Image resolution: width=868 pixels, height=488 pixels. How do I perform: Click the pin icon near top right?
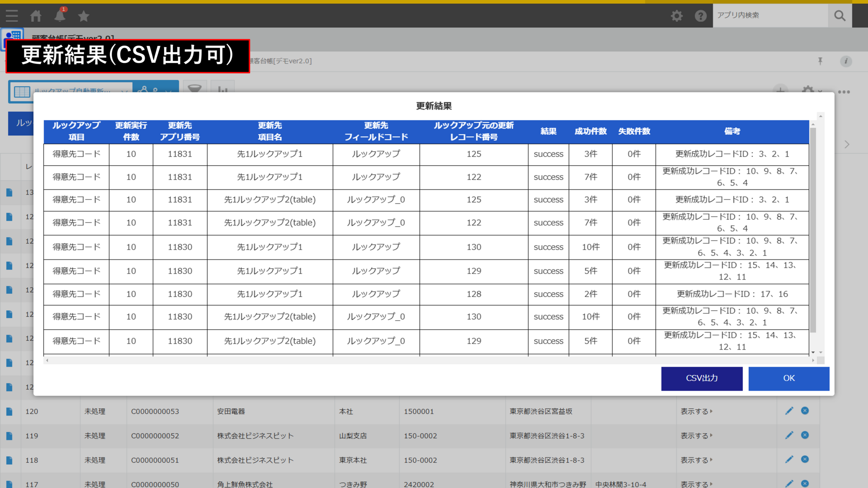pyautogui.click(x=820, y=61)
